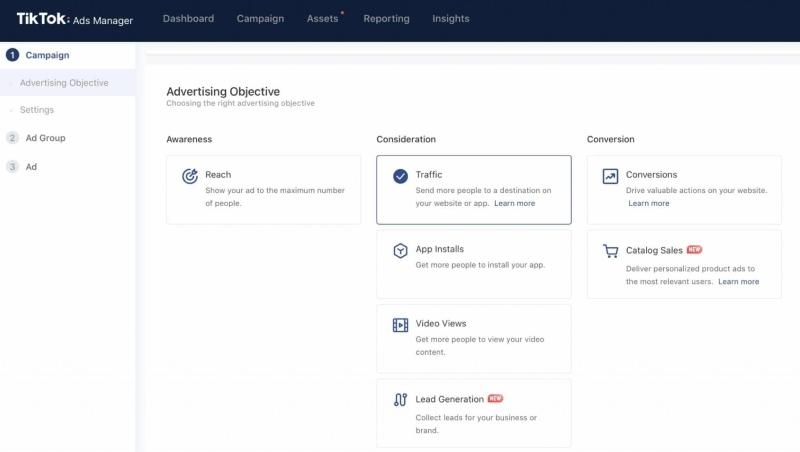Open Settings in the sidebar

[x=37, y=110]
